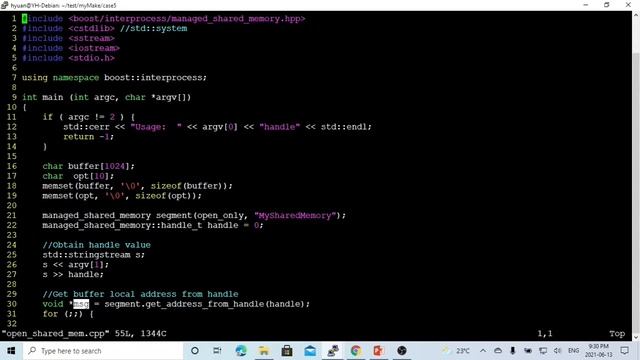640x360 pixels.
Task: Select the PuTTY terminal taskbar icon
Action: 333,351
